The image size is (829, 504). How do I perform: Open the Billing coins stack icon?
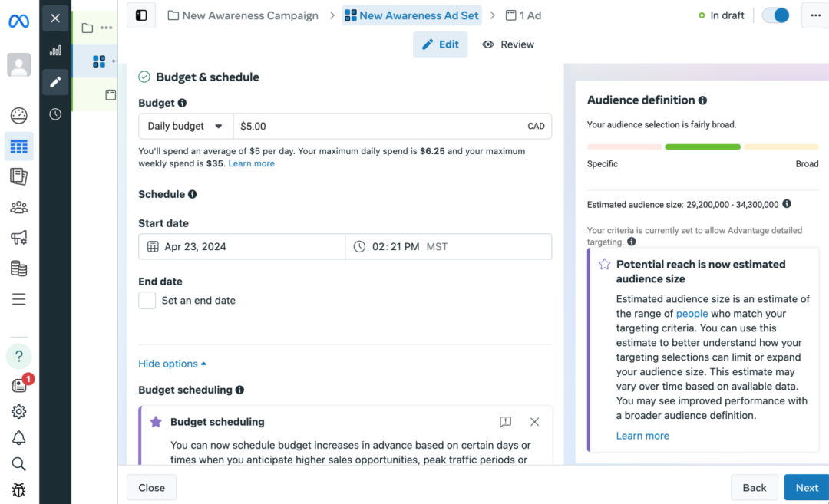(x=19, y=268)
